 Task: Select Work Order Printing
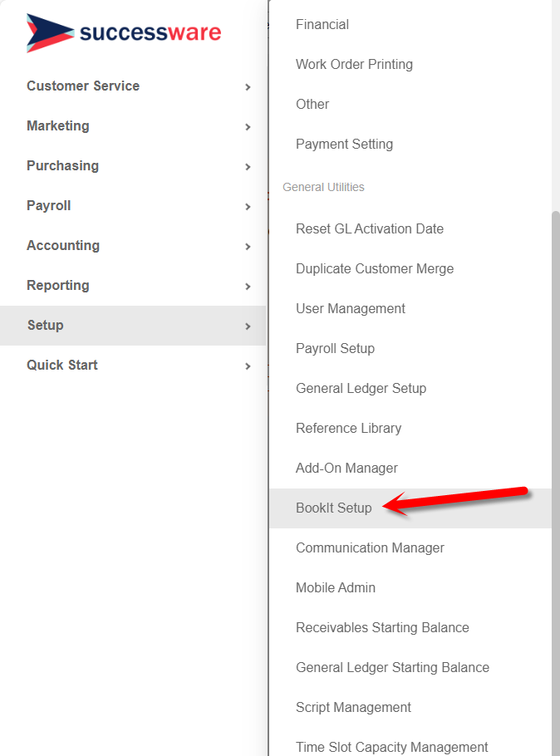tap(354, 64)
